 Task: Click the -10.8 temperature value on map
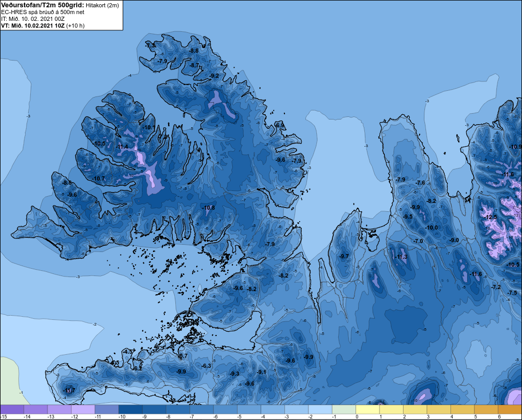209,208
